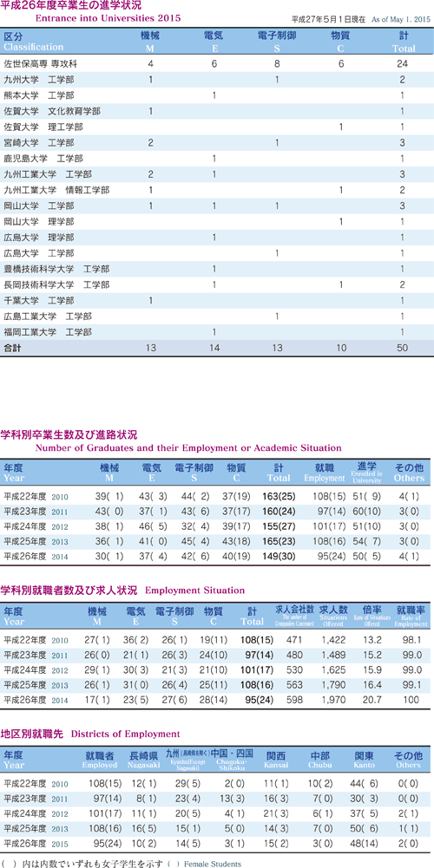The width and height of the screenshot is (434, 868).
Task: Click the Chugoku-Shikoku value '13( 3)'
Action: coord(232,799)
